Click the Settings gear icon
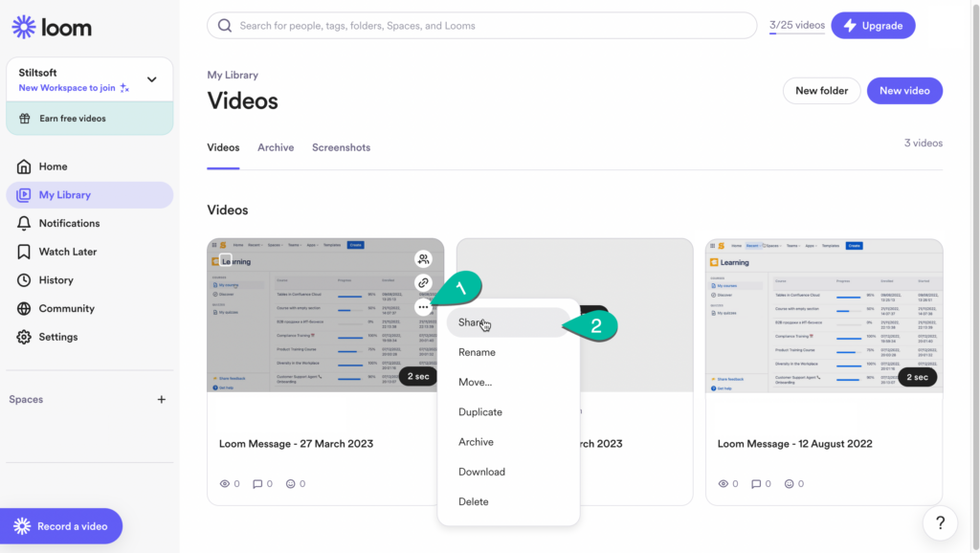Screen dimensions: 980x553 point(24,337)
